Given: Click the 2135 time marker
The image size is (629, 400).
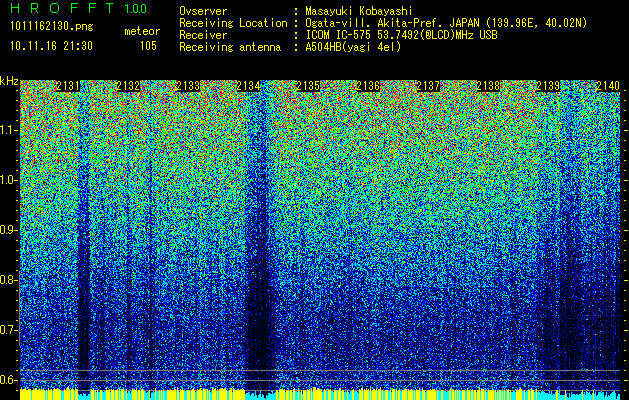Looking at the screenshot, I should (308, 86).
